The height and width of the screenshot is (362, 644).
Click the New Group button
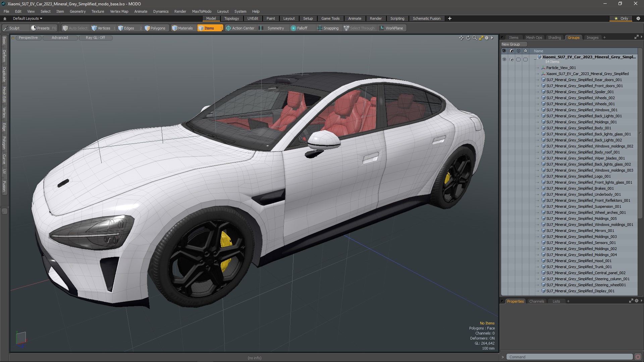pyautogui.click(x=511, y=44)
